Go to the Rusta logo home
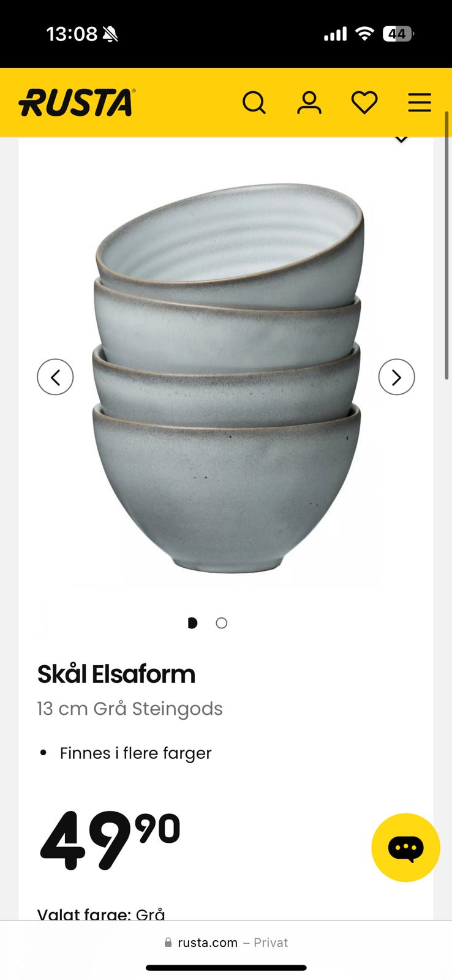The height and width of the screenshot is (980, 452). click(77, 102)
